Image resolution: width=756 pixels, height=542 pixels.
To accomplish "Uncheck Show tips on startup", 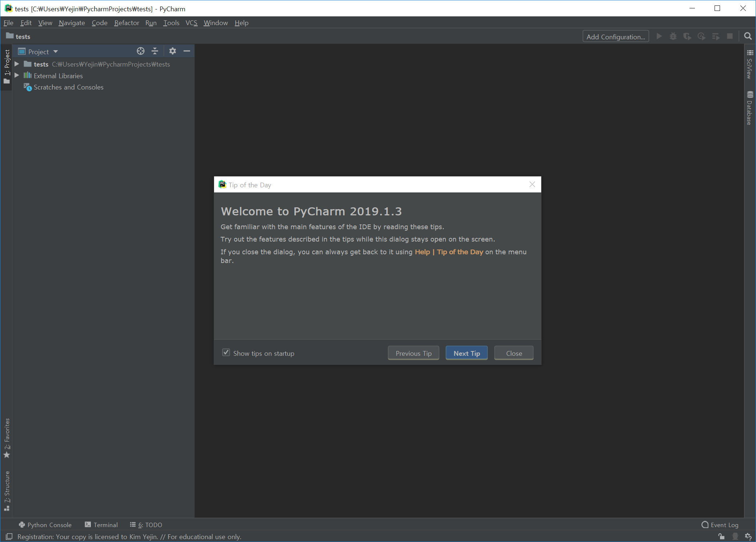I will point(226,353).
